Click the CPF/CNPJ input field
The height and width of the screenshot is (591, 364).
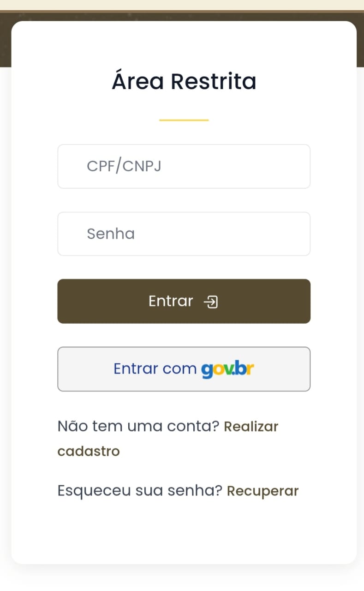click(184, 166)
